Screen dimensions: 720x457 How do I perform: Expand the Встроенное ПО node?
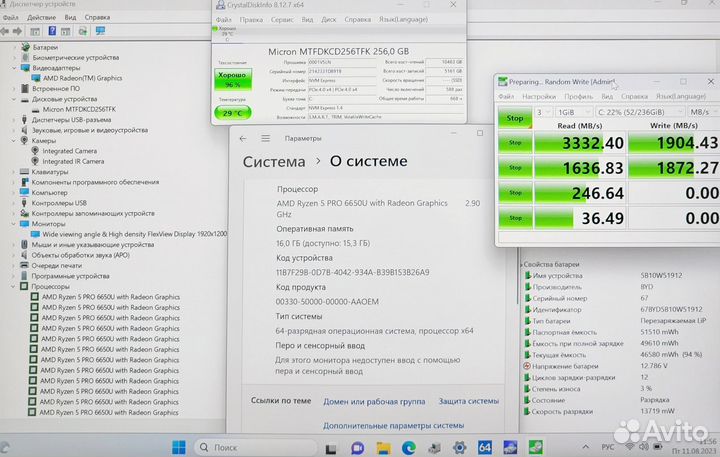pos(14,89)
